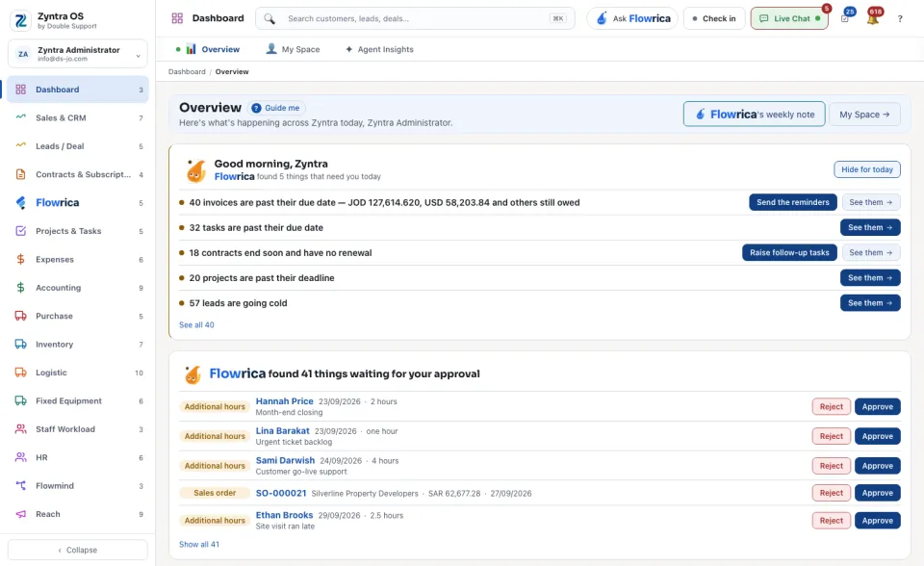Click the Fixed Equipment truck icon

20,400
